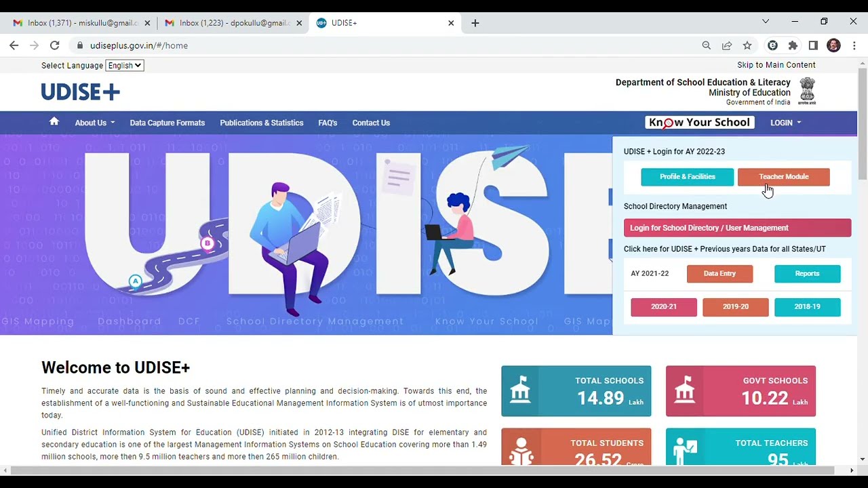This screenshot has height=488, width=868.
Task: Click the Total Schools 14.89 Lakh card
Action: pyautogui.click(x=576, y=391)
